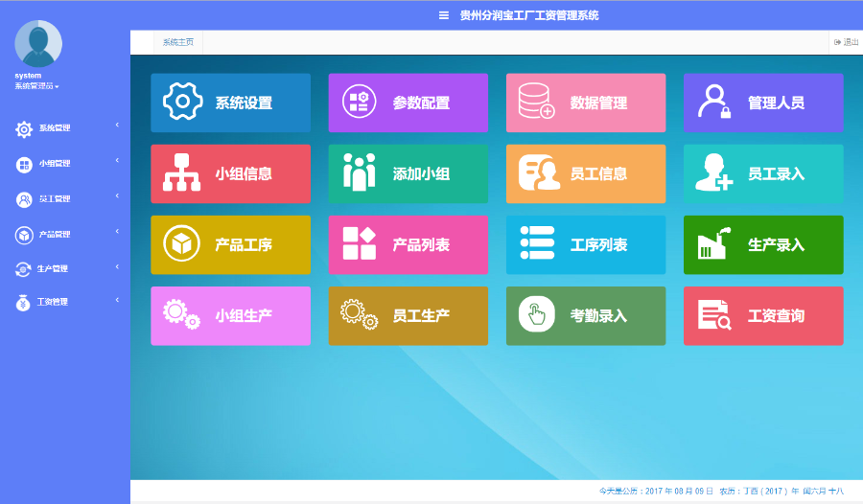Click the lock-user icon on 管理人员 tile
This screenshot has width=863, height=504.
click(x=714, y=103)
